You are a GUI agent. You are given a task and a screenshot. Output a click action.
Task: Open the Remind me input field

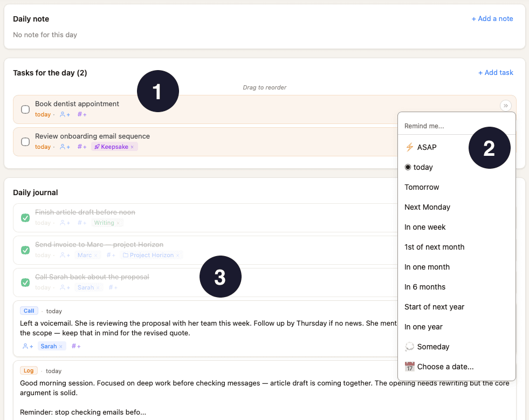tap(457, 125)
